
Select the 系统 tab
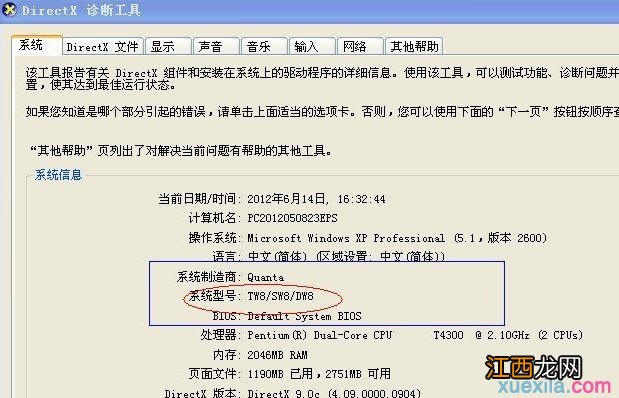pos(37,45)
